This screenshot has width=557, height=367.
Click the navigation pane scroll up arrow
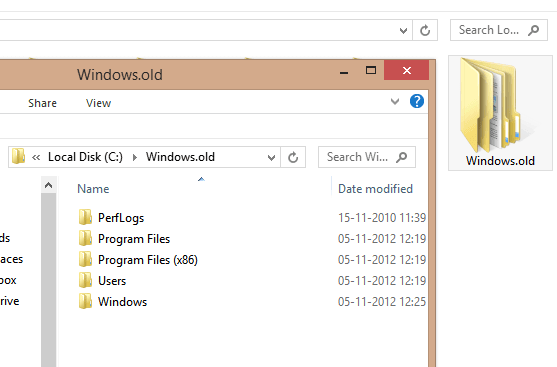click(48, 185)
